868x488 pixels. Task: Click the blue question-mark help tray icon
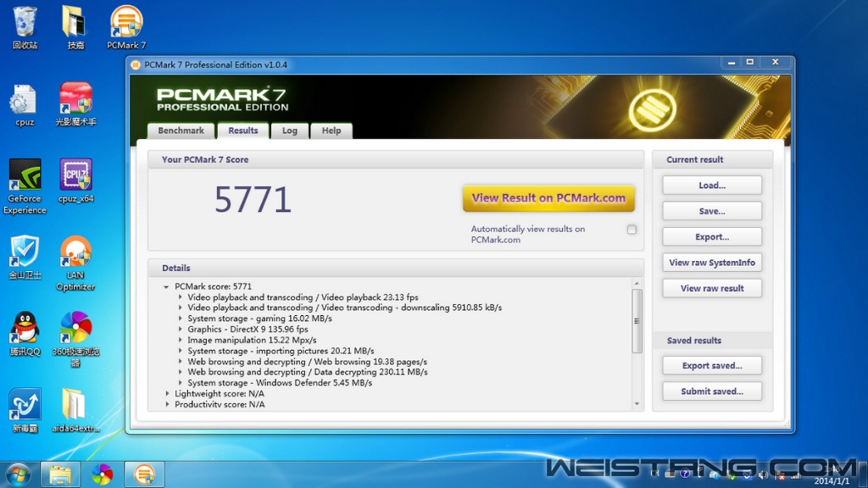pos(685,474)
